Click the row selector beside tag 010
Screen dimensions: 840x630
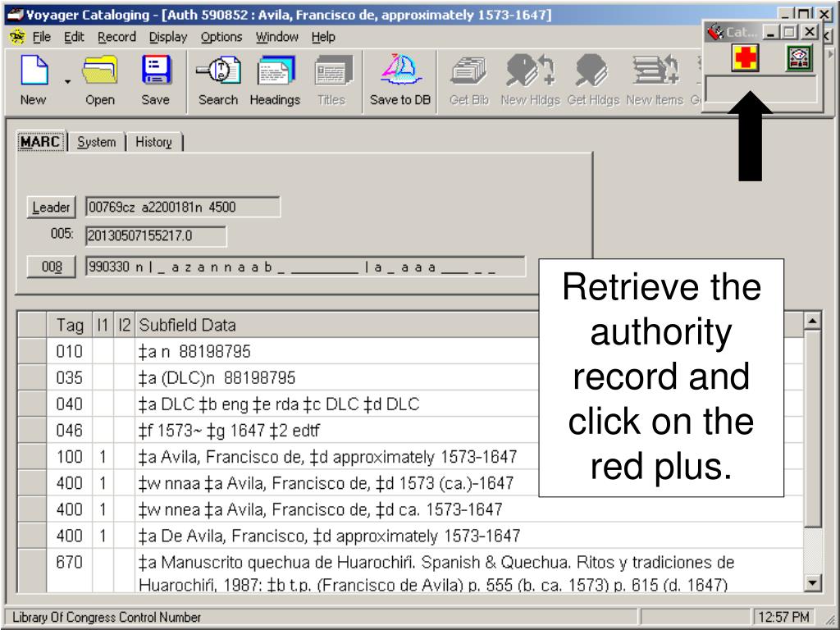32,351
